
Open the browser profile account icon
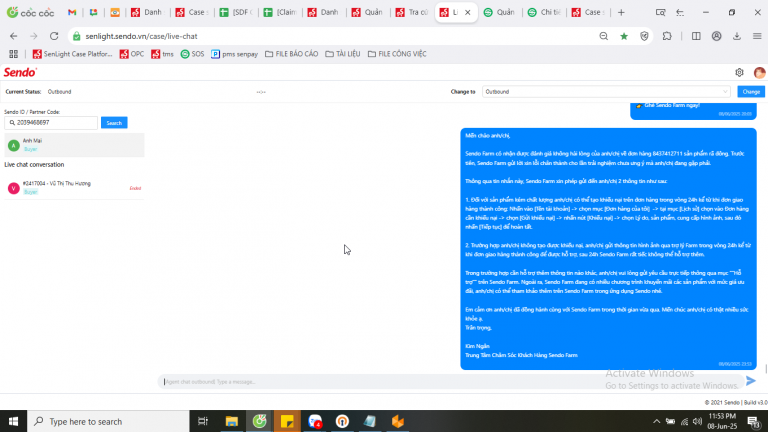coord(717,36)
